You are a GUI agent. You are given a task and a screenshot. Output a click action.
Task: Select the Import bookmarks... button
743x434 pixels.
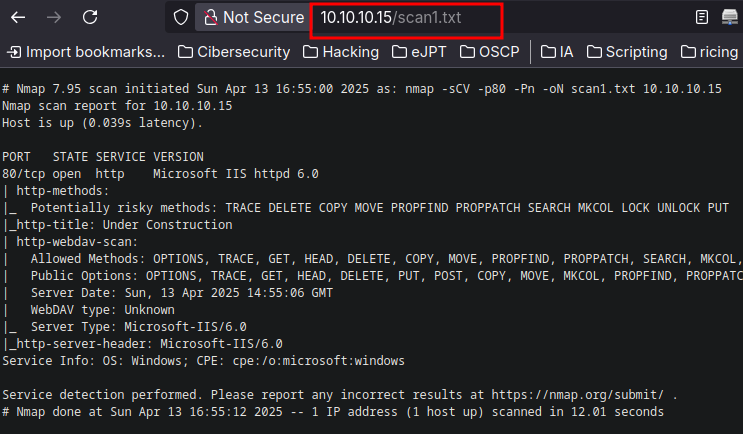pos(86,52)
